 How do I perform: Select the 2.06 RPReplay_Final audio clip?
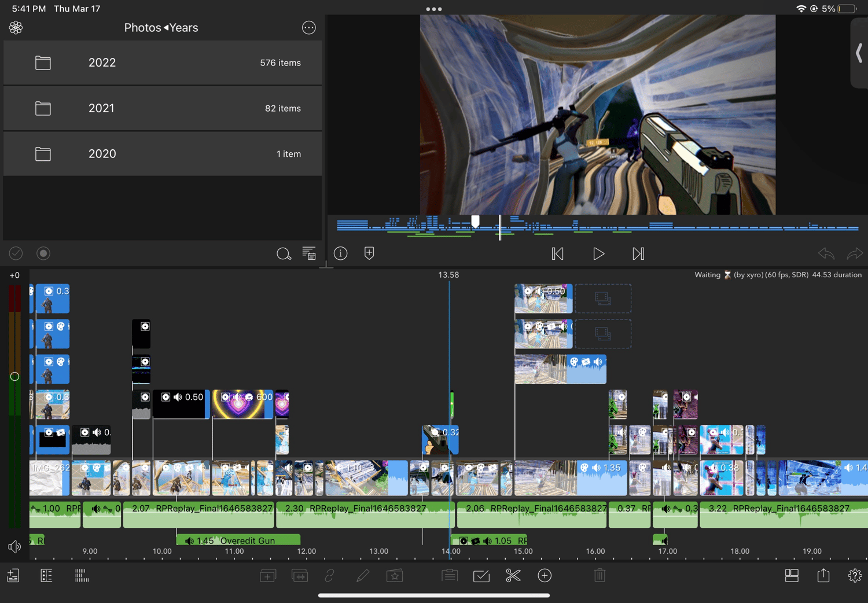tap(532, 514)
